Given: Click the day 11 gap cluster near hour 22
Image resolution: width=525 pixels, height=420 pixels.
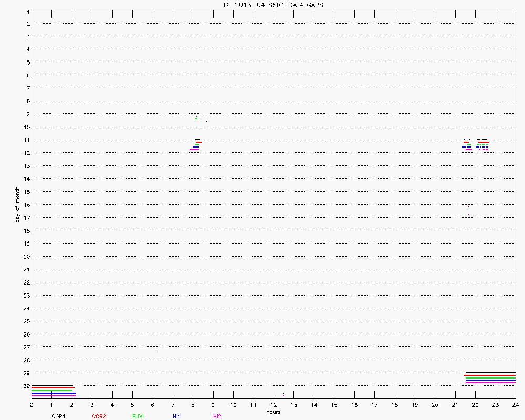Looking at the screenshot, I should click(x=477, y=144).
